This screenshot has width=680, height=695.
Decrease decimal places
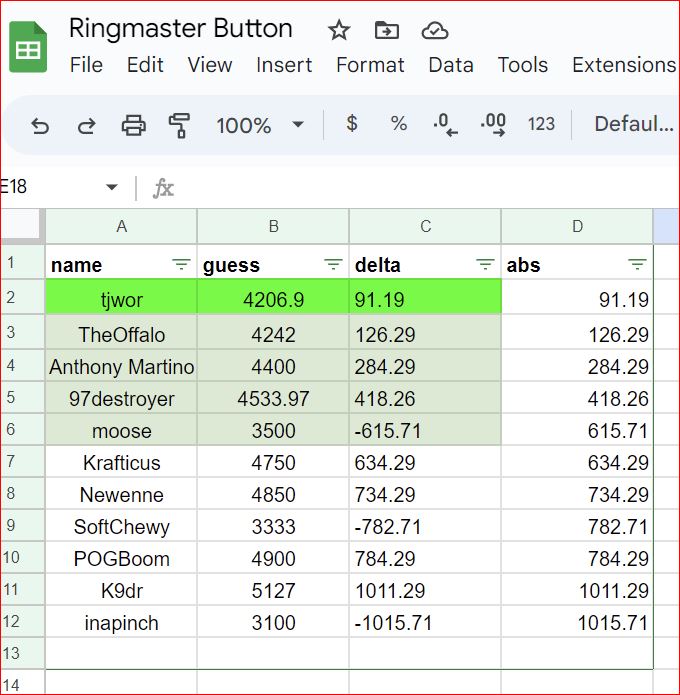coord(446,125)
